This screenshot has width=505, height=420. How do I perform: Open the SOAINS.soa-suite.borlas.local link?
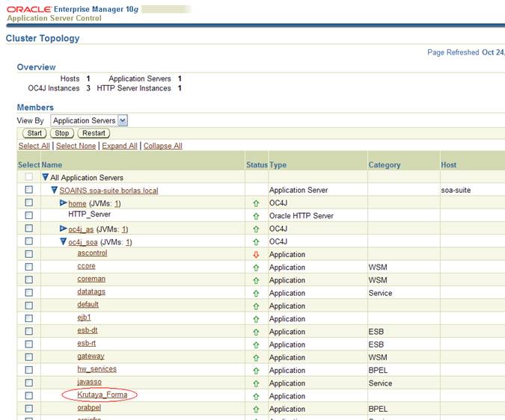pyautogui.click(x=109, y=191)
